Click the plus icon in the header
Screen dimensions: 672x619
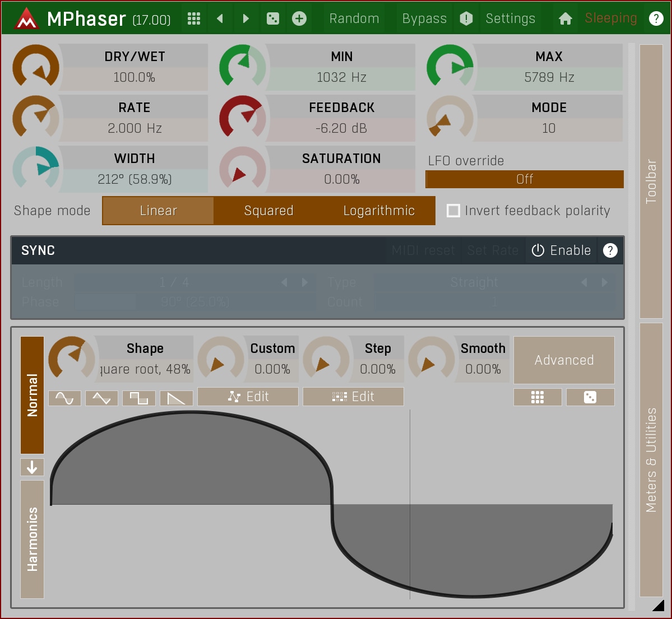299,18
